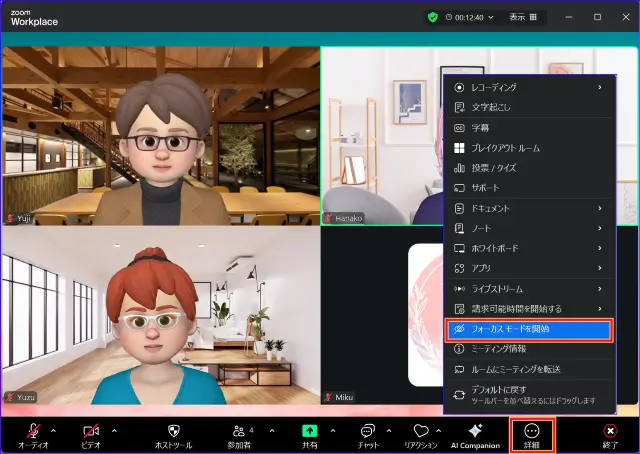This screenshot has width=640, height=454.
Task: Open the 表示 view layout button
Action: pyautogui.click(x=523, y=17)
